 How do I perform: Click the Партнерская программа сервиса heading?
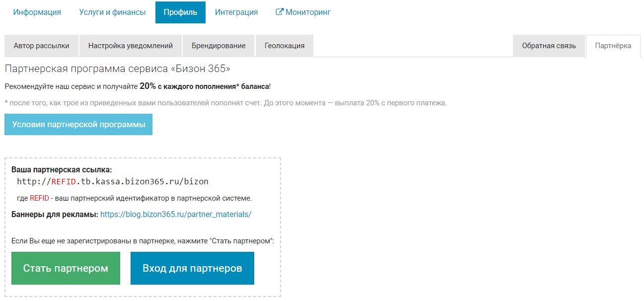point(118,69)
